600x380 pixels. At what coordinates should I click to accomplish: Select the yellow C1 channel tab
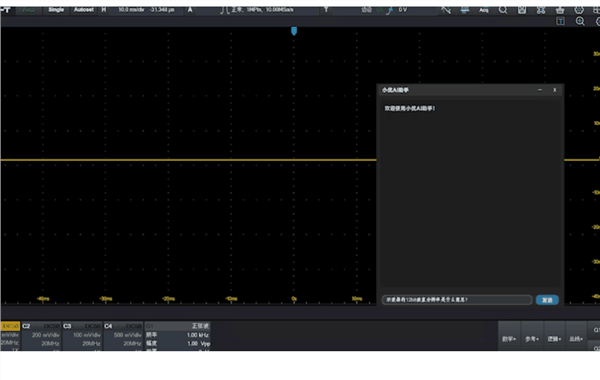[10, 326]
